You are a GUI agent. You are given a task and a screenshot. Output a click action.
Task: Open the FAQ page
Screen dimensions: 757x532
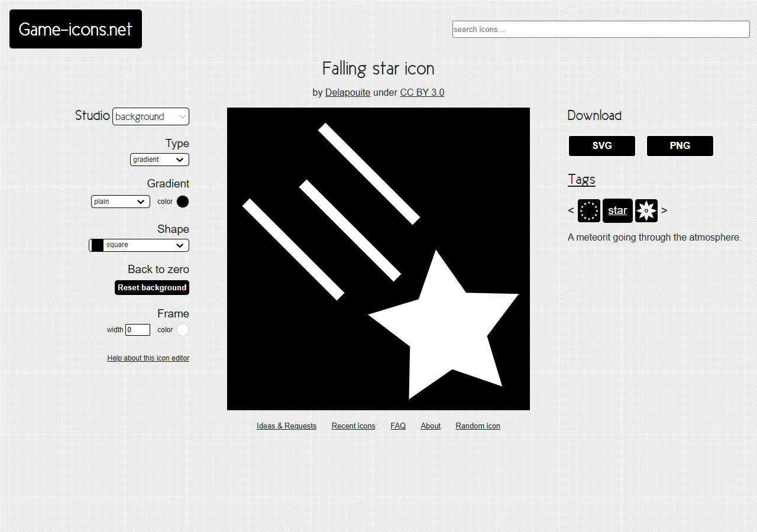pyautogui.click(x=398, y=426)
